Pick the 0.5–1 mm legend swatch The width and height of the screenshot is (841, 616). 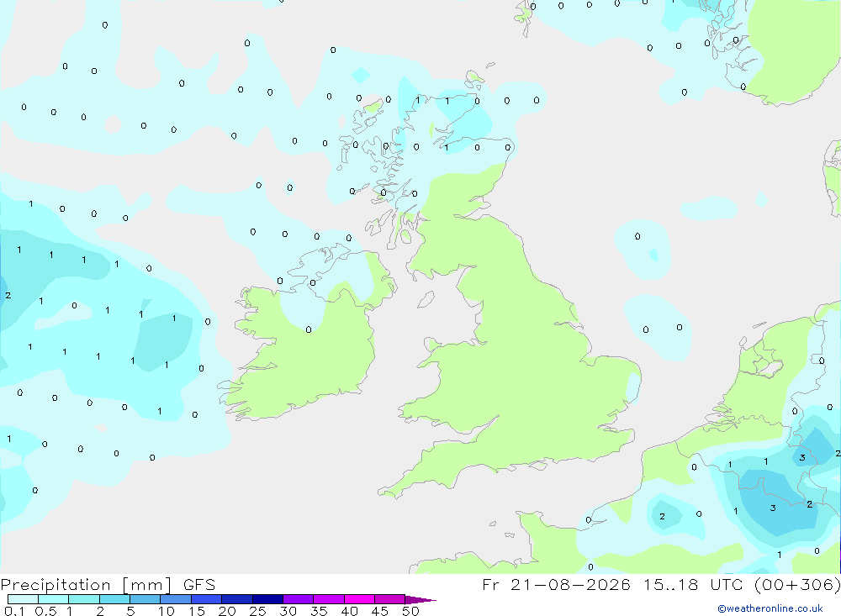(54, 599)
